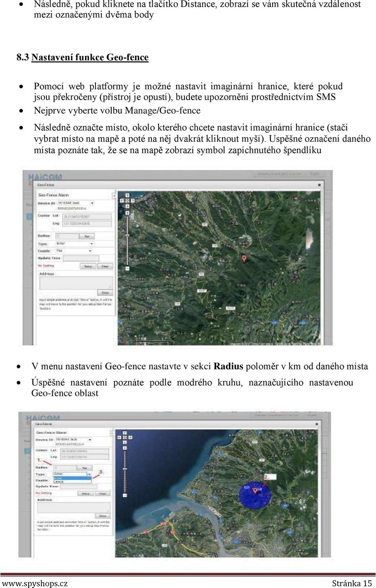Pan map right in lower screenshot
This screenshot has width=376, height=588.
[130, 437]
